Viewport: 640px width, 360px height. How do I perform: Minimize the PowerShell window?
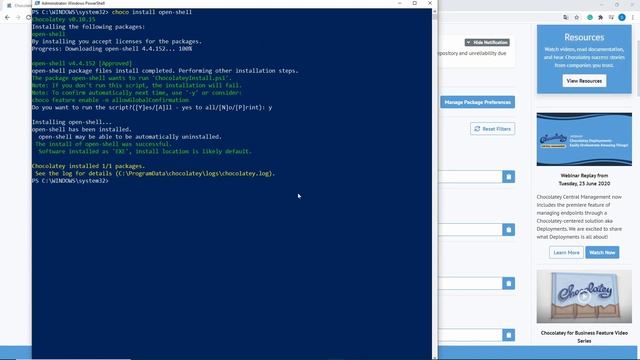pos(400,3)
